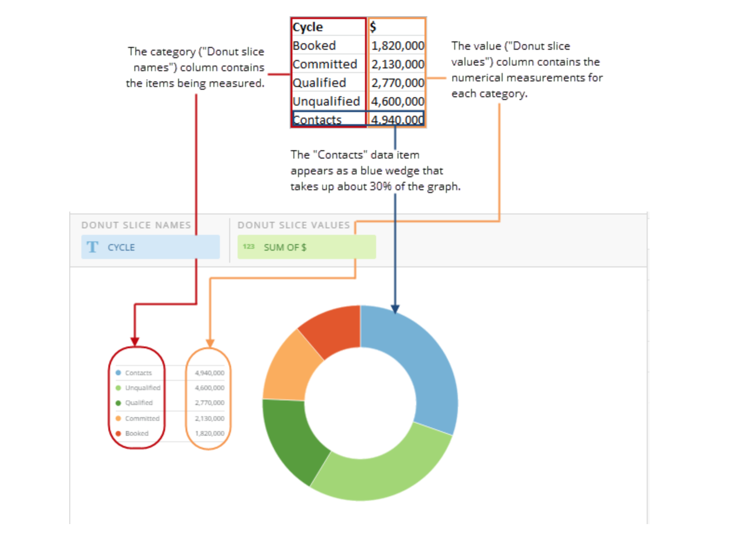Click the Unqualified label in the legend
756x545 pixels.
tap(142, 388)
